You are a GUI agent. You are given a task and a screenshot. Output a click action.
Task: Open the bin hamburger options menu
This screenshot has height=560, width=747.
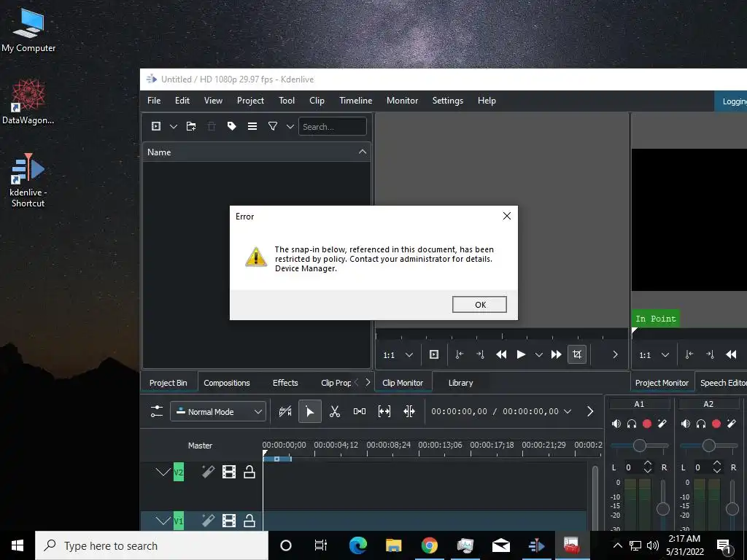click(252, 126)
